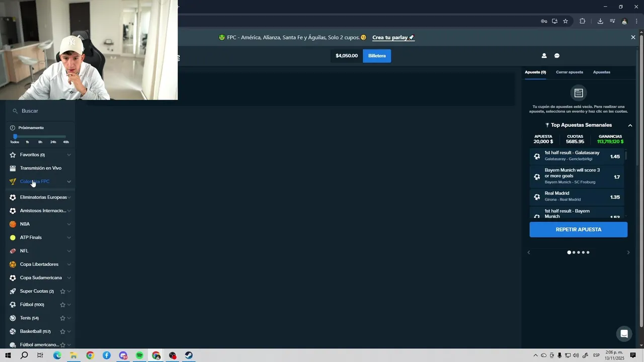Expand NBA chevron

tap(69, 224)
